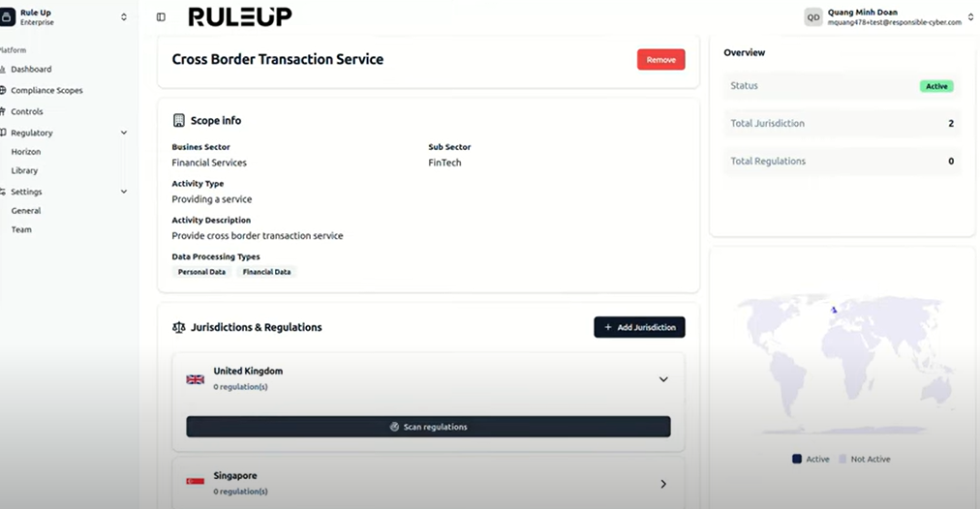980x509 pixels.
Task: Click the Regulatory sidebar item
Action: click(x=31, y=133)
